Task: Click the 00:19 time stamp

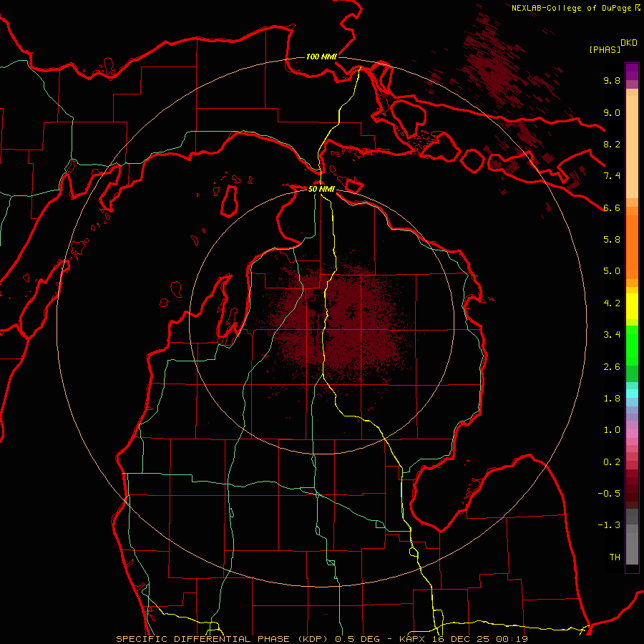Action: [512, 639]
